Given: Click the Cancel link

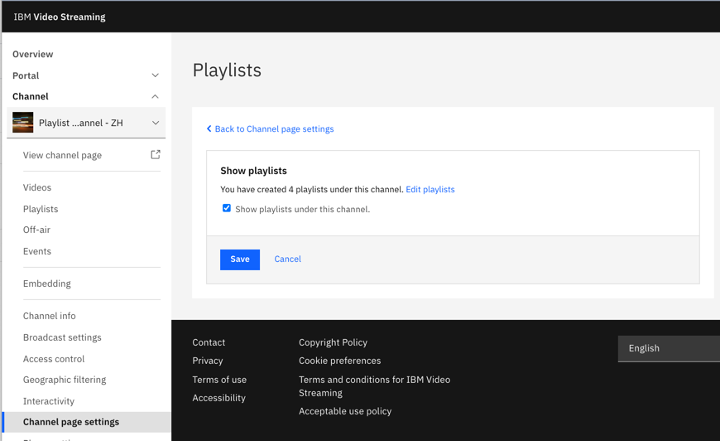Looking at the screenshot, I should click(287, 259).
